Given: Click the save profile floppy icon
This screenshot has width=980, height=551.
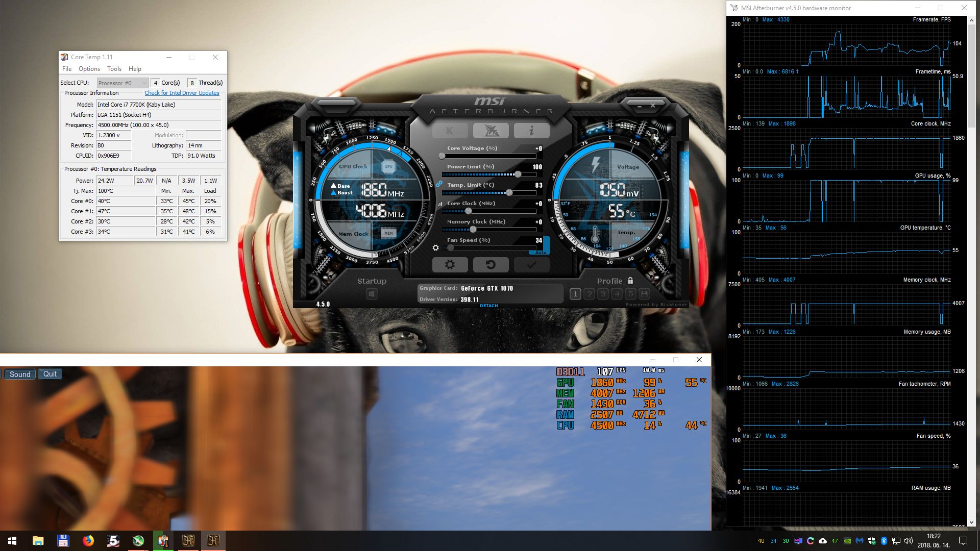Looking at the screenshot, I should [x=644, y=294].
